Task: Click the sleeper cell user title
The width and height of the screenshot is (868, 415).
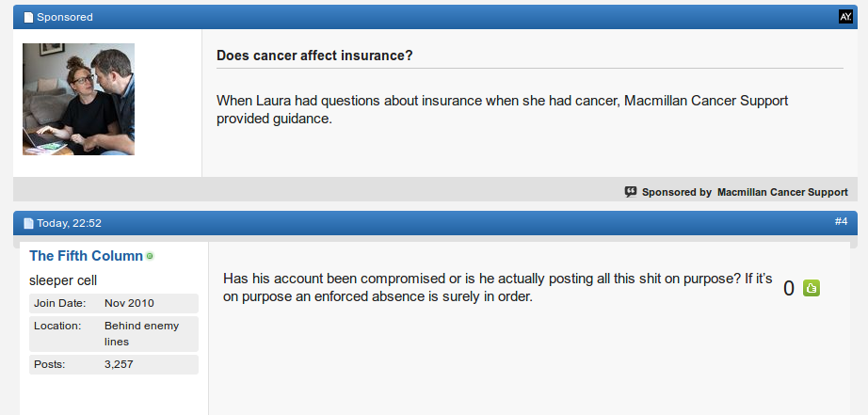Action: [x=63, y=280]
